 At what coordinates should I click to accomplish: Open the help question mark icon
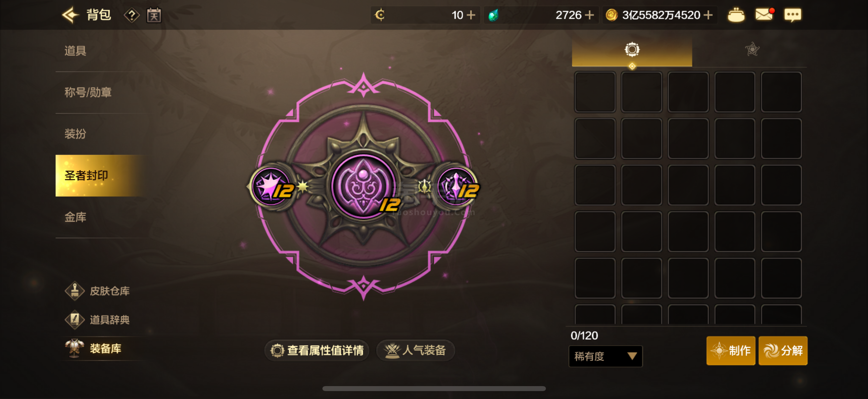coord(131,16)
